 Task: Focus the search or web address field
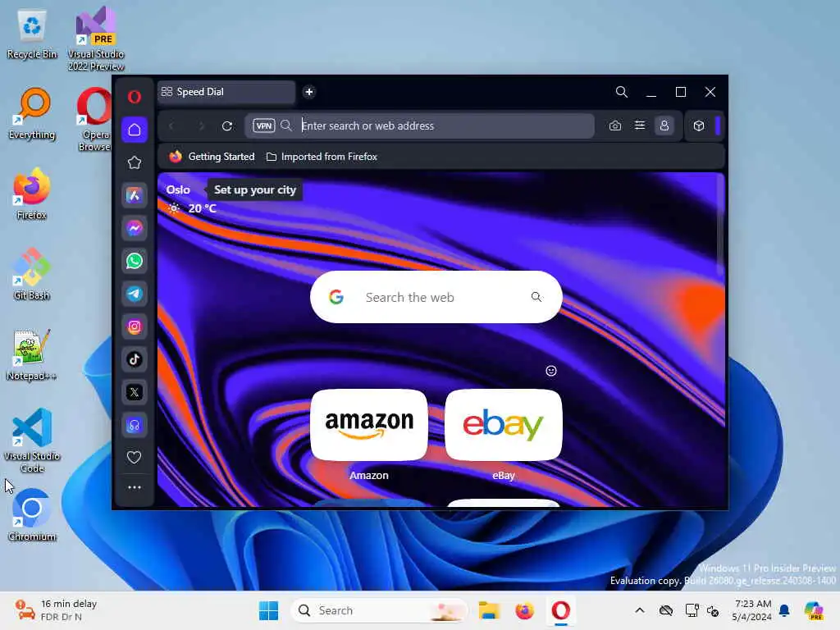tap(419, 126)
